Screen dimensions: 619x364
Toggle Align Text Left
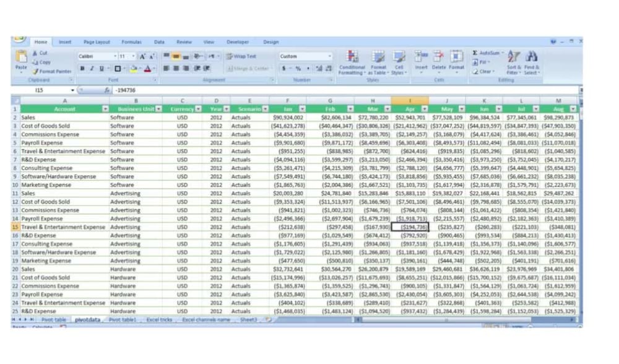point(167,69)
